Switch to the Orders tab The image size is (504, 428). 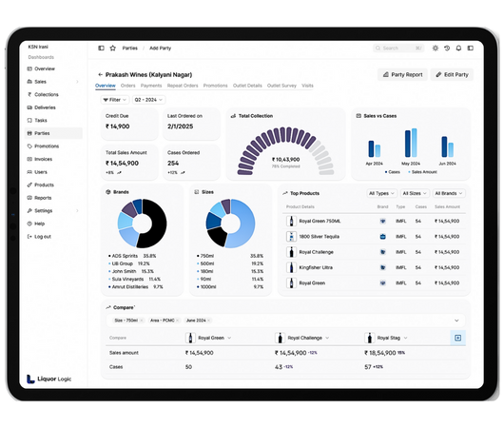point(128,86)
